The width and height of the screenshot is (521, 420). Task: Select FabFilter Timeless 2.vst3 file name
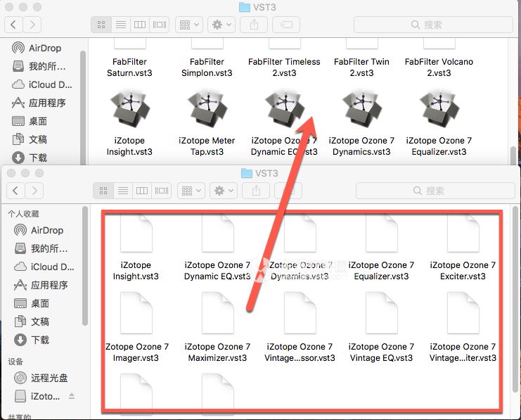(x=285, y=67)
